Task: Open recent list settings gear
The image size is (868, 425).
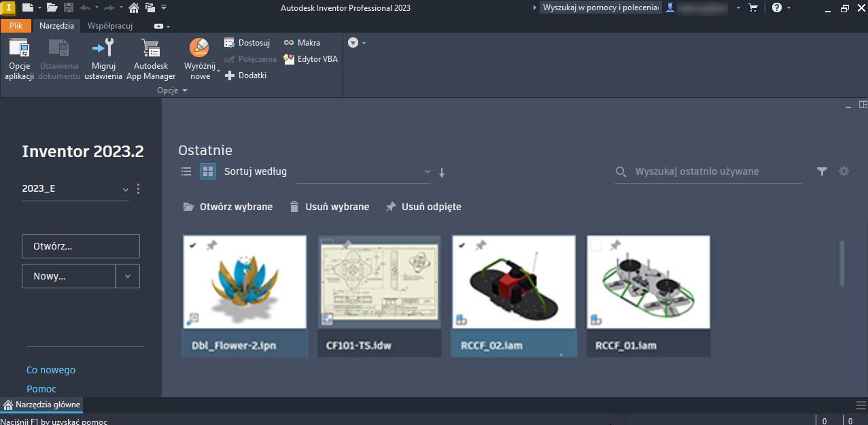Action: click(x=844, y=171)
